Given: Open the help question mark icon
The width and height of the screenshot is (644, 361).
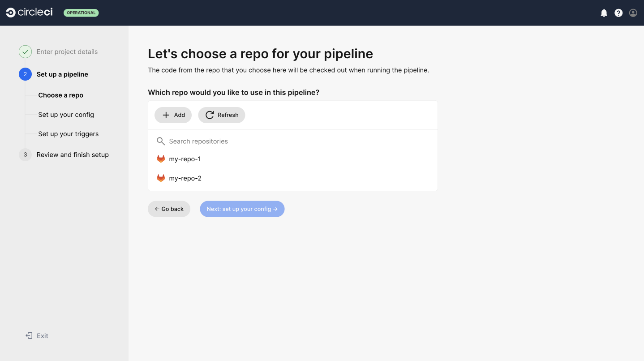Looking at the screenshot, I should 618,13.
